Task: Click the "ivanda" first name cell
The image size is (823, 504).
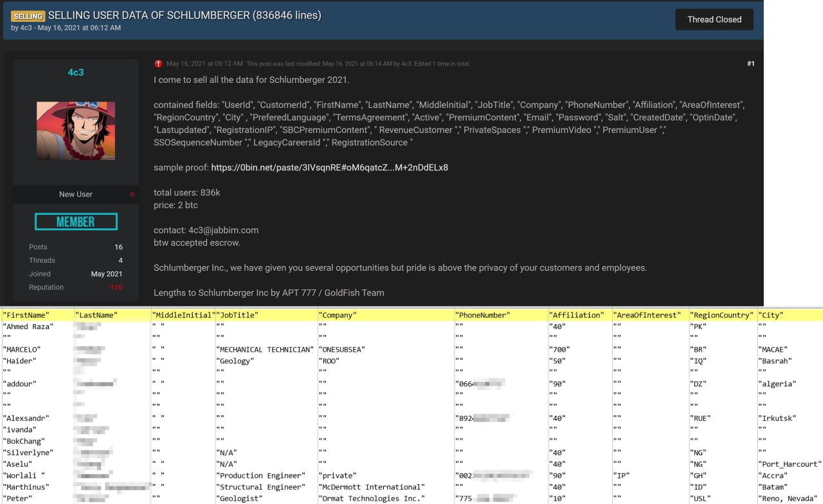Action: click(20, 430)
